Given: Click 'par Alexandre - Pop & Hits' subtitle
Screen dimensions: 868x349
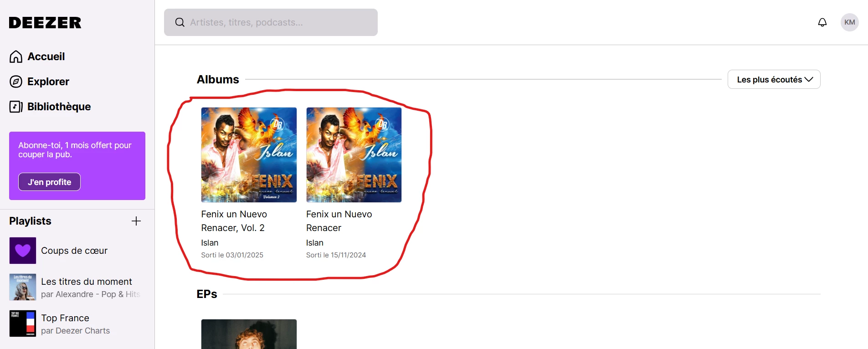Looking at the screenshot, I should (90, 294).
